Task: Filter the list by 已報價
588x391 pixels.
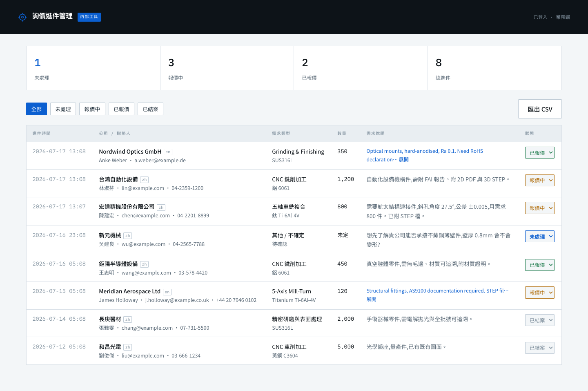Action: (x=121, y=109)
